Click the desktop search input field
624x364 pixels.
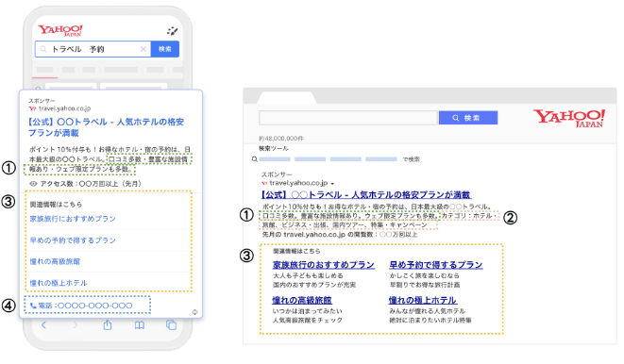pyautogui.click(x=348, y=118)
